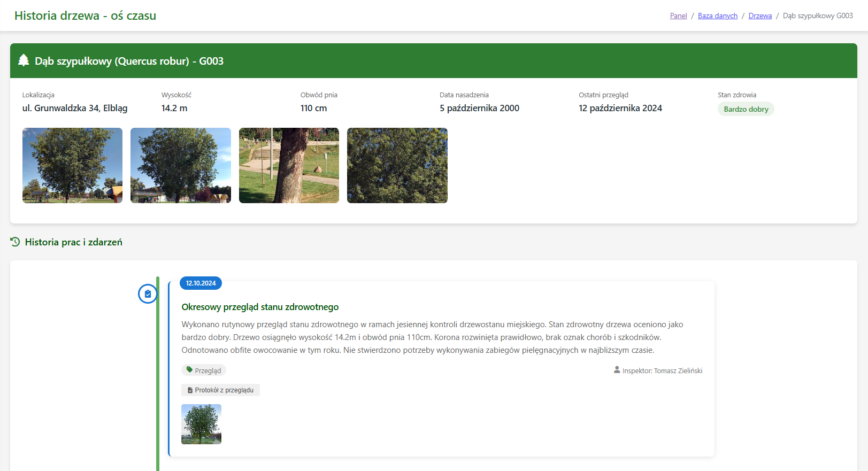Click the Bardzo dobry health status badge
Screen dimensions: 868x471
(746, 109)
